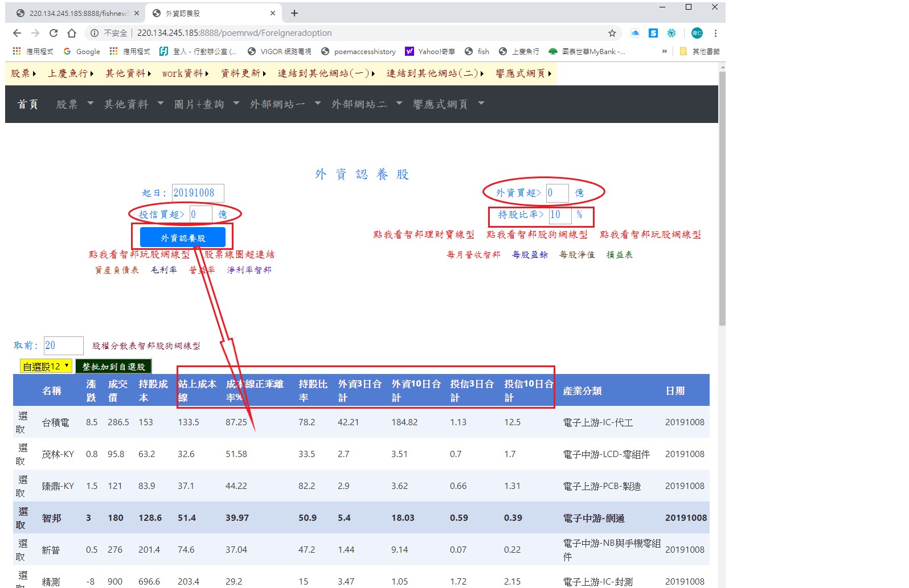Click 取前 count input field
Screen dimensions: 909x588
pos(63,346)
